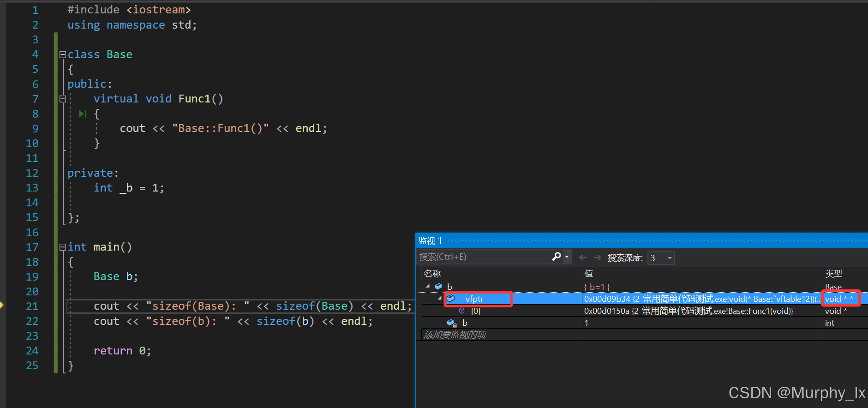Select the 0x00d0150a Base::Func1 value cell
The height and width of the screenshot is (408, 868).
pos(702,311)
